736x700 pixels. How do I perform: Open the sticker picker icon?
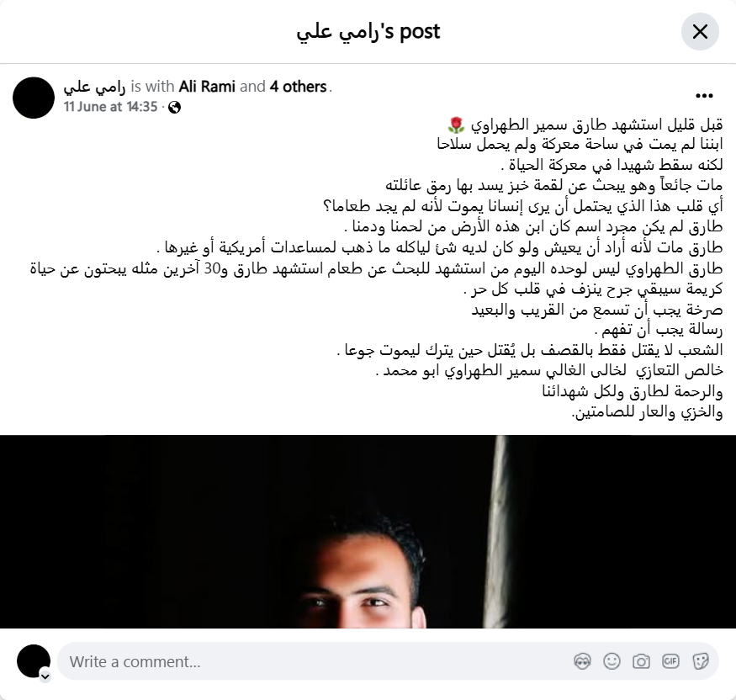701,661
